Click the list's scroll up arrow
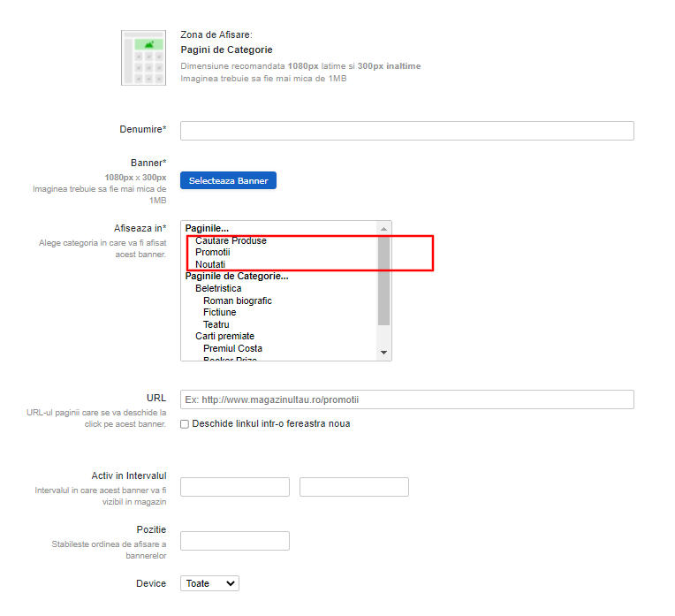 pyautogui.click(x=383, y=228)
